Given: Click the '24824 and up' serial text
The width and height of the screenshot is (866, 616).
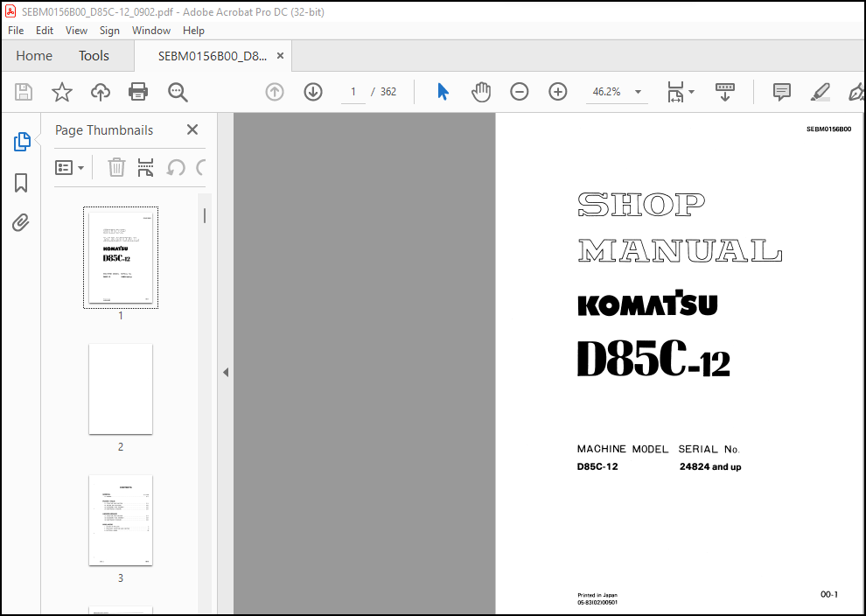Looking at the screenshot, I should click(710, 467).
